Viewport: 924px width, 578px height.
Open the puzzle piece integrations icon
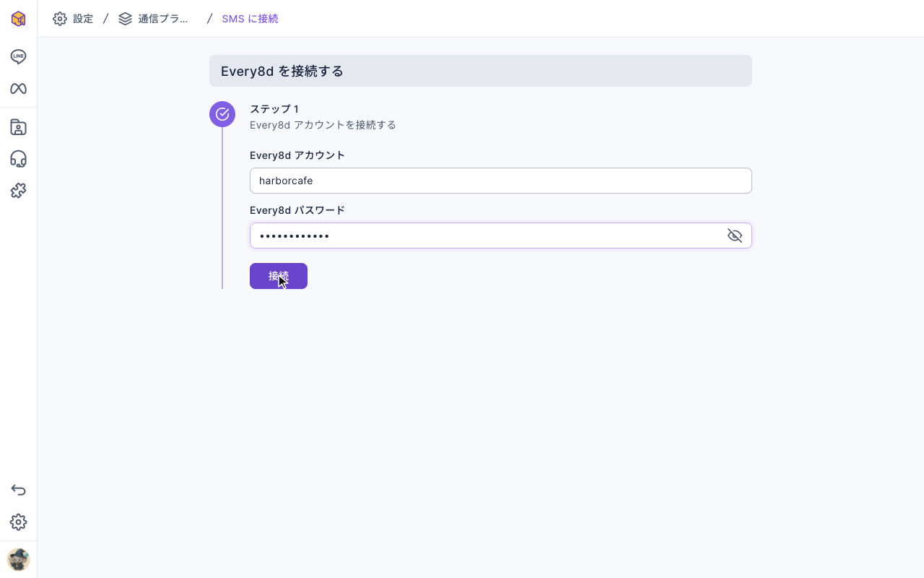pyautogui.click(x=19, y=191)
